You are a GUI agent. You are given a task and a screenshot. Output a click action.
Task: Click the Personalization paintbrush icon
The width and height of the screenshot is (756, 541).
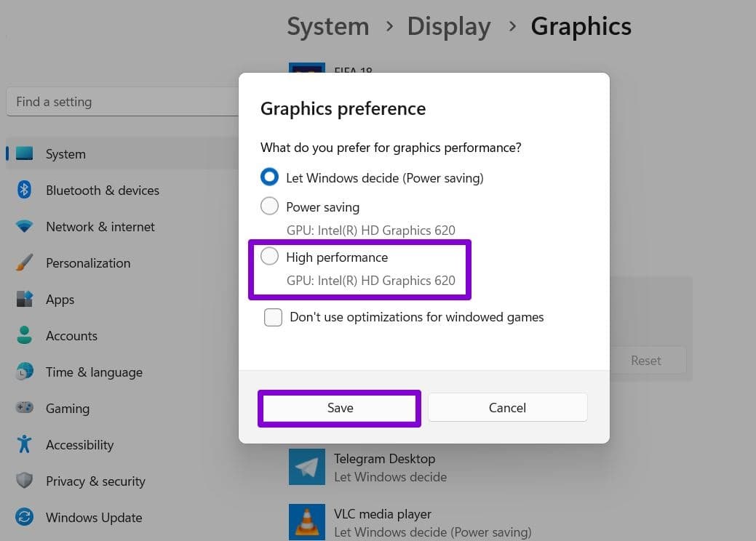[25, 263]
